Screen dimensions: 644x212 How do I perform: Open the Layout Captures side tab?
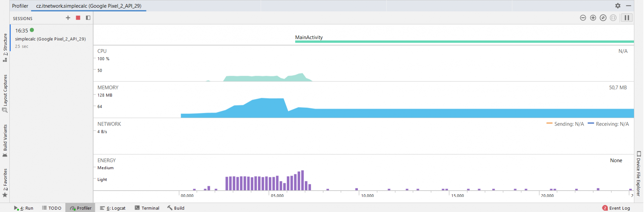[x=5, y=93]
